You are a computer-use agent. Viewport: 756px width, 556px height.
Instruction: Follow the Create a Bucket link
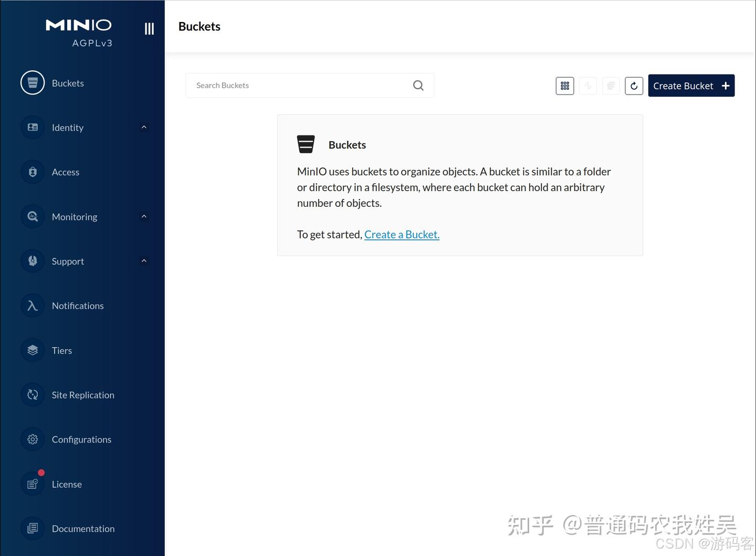(x=402, y=234)
